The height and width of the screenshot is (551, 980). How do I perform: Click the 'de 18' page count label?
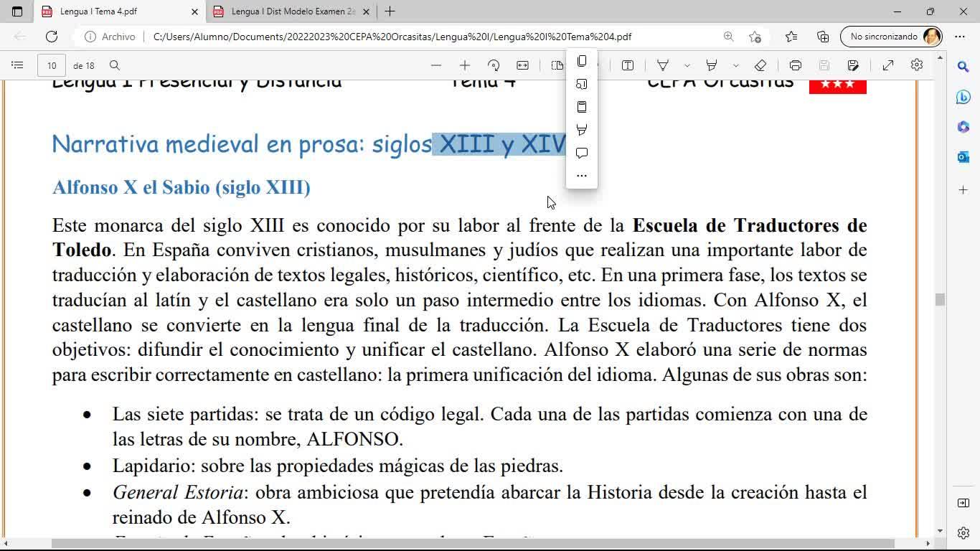(x=84, y=65)
